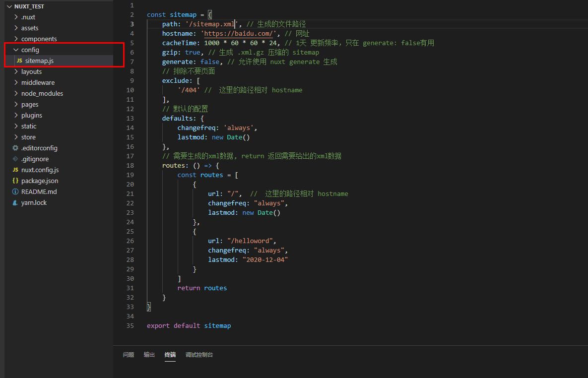Expand the middleware folder chevron
Viewport: 588px width, 378px height.
(16, 82)
